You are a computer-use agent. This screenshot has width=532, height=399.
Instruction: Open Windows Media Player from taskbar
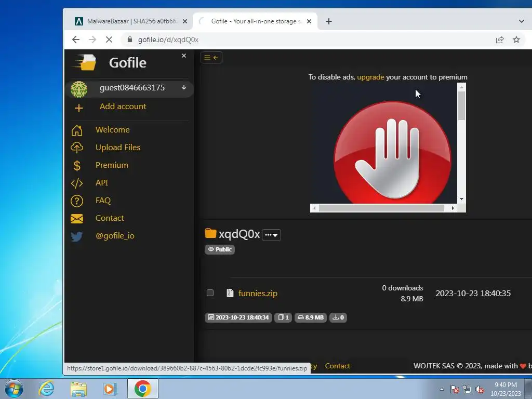110,389
